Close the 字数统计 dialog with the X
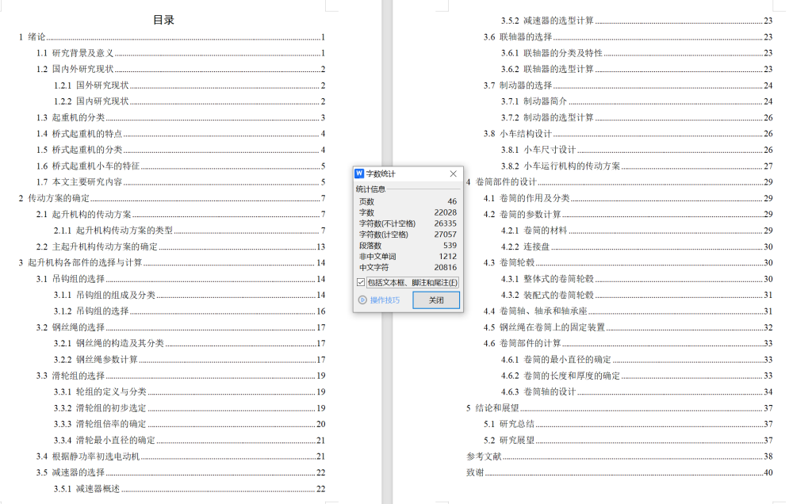Viewport: 812px width, 504px height. (454, 174)
